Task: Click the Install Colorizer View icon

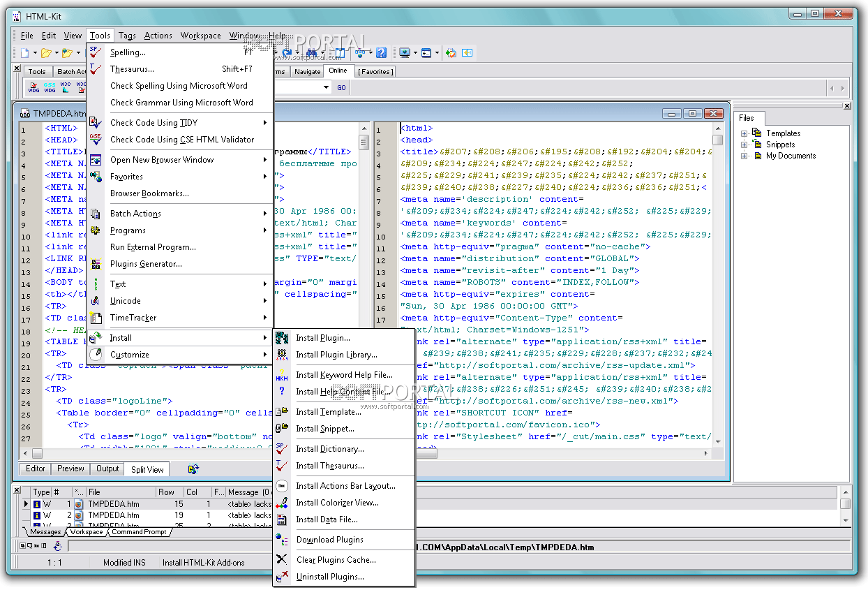Action: (282, 503)
